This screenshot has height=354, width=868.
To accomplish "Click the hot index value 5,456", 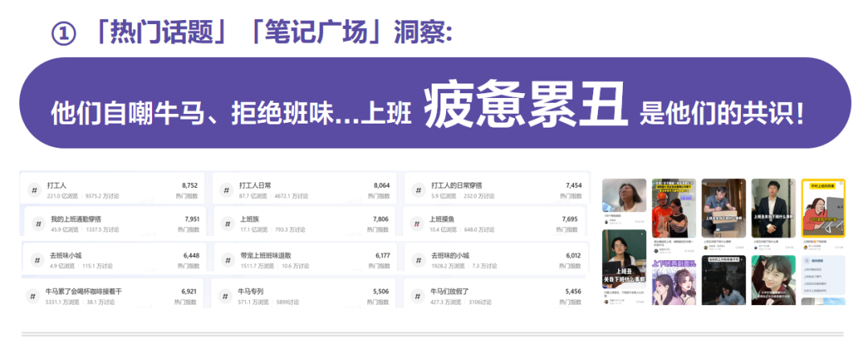I will pyautogui.click(x=573, y=291).
